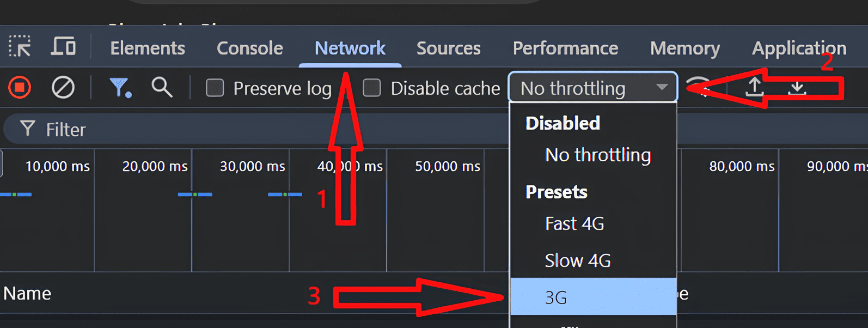Switch to the Elements tab
This screenshot has width=868, height=328.
tap(148, 48)
